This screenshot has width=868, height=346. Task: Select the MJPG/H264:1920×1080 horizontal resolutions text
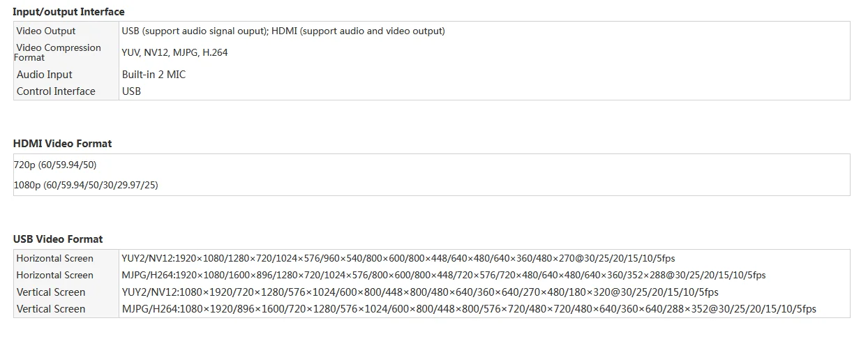point(443,276)
